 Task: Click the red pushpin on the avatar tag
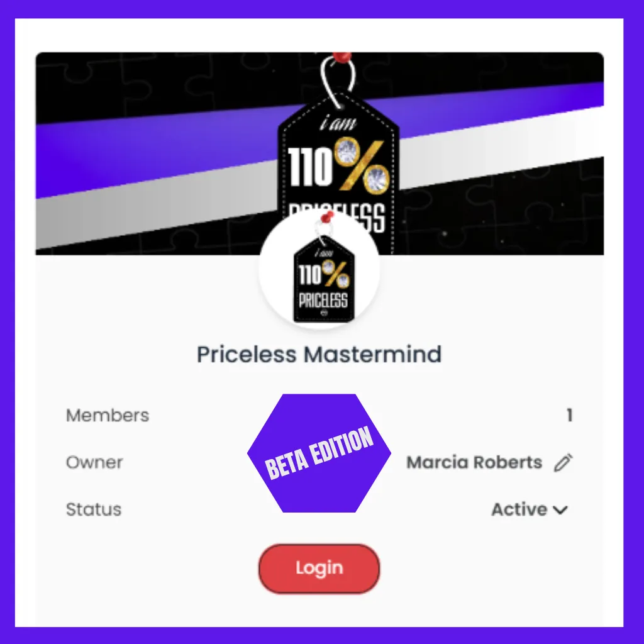click(327, 217)
